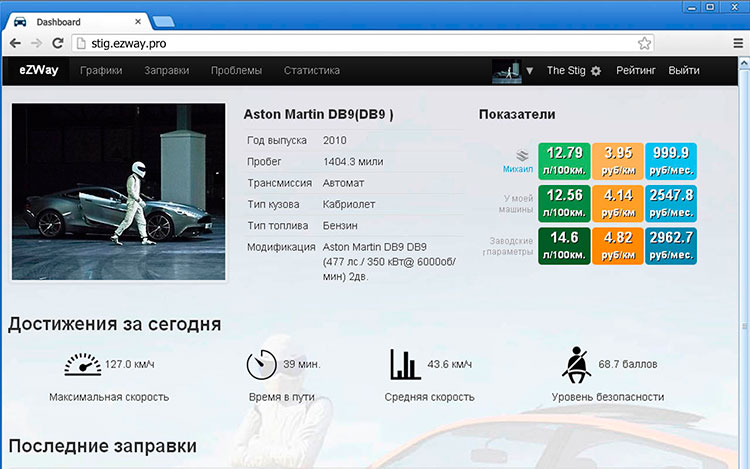
Task: Open the Рейтинг page
Action: [x=636, y=70]
